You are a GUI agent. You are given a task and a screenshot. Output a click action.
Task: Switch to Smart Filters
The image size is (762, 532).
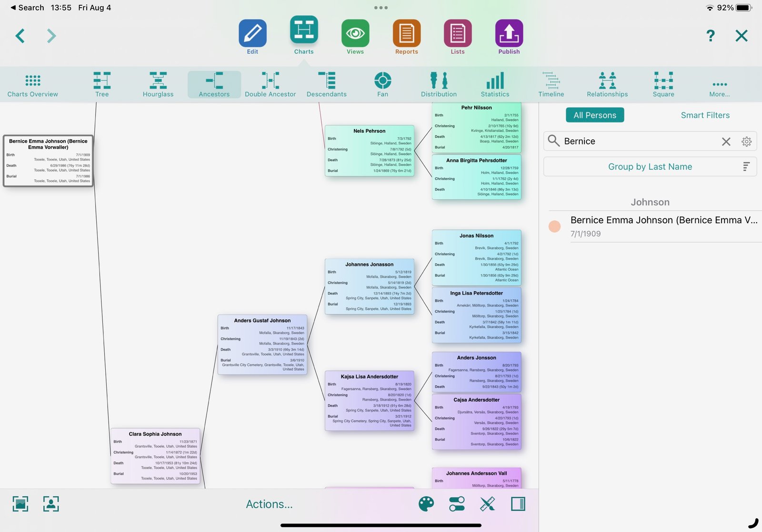[x=705, y=115]
